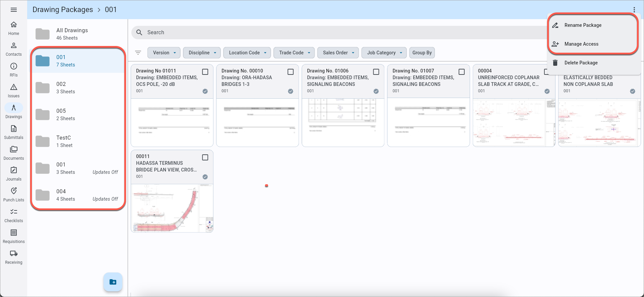
Task: Open package 001 with 3 Sheets, Updates Off
Action: pyautogui.click(x=78, y=168)
